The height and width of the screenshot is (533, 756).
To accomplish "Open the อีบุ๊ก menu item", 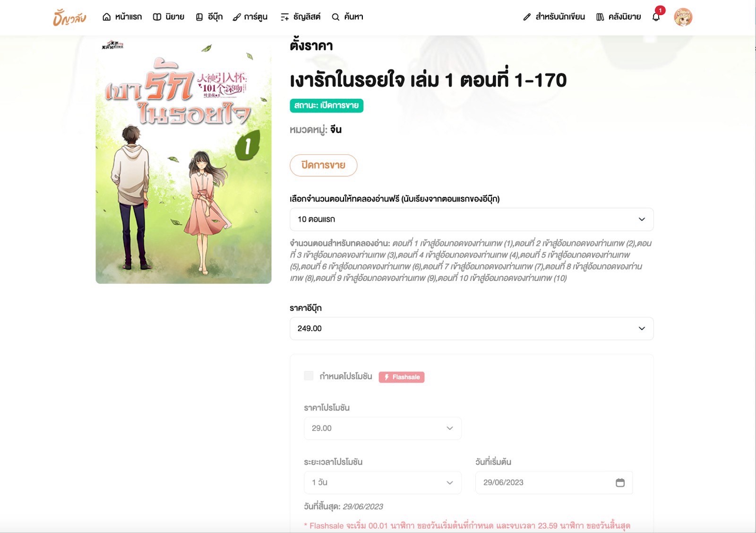I will point(209,17).
